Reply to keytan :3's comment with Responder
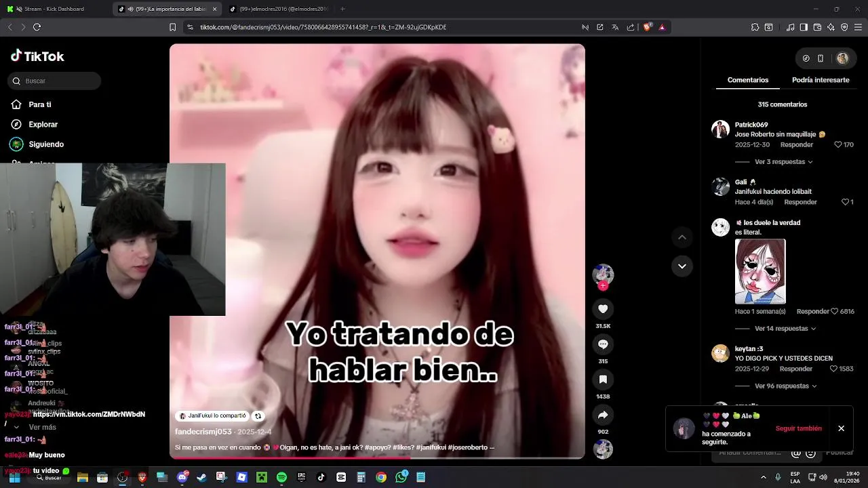Image resolution: width=868 pixels, height=488 pixels. 796,369
